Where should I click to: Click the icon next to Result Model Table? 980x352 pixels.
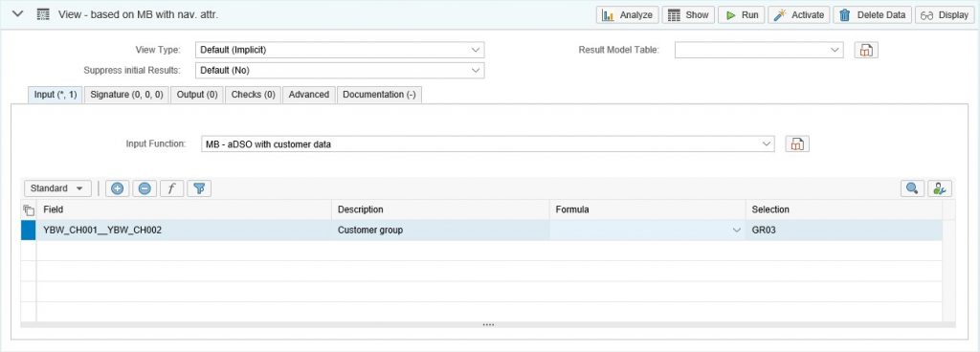click(x=866, y=50)
